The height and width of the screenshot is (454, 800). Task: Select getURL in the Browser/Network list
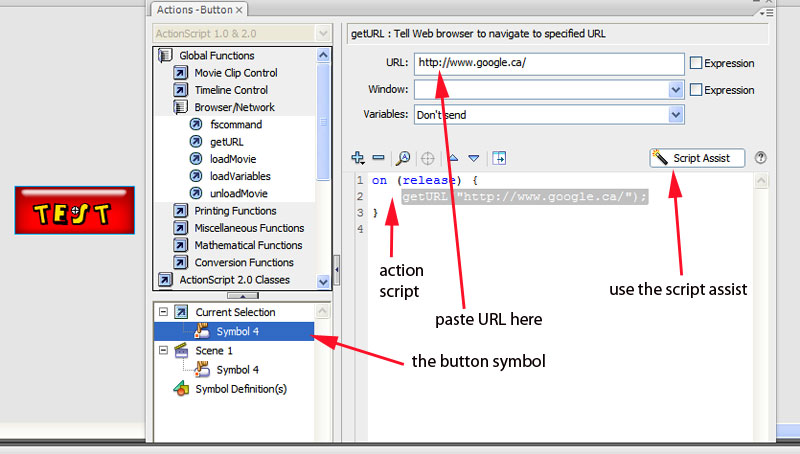[x=226, y=142]
